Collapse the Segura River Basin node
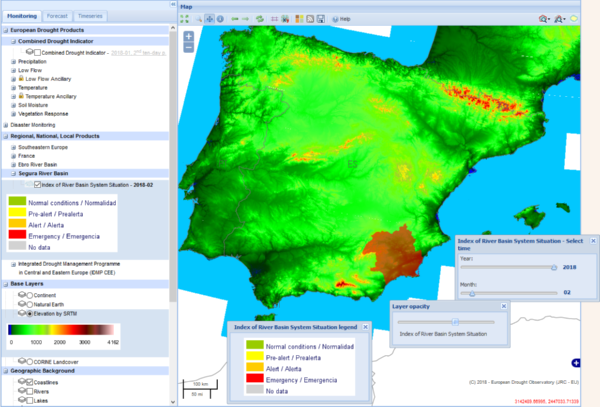Image resolution: width=600 pixels, height=407 pixels. click(x=13, y=174)
